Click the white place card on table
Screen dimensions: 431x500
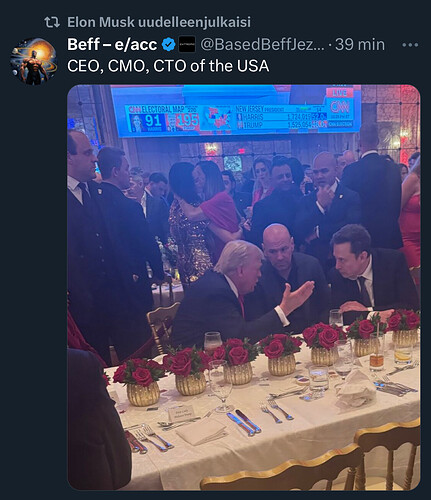(x=181, y=413)
